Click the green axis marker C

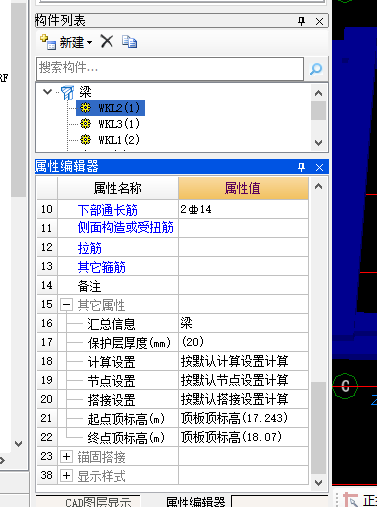[345, 386]
